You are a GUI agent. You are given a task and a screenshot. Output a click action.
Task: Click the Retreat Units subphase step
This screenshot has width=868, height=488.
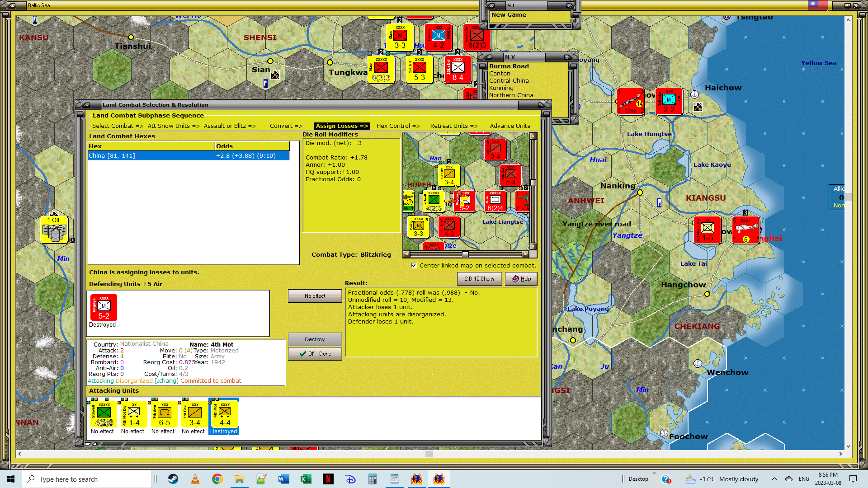[453, 126]
